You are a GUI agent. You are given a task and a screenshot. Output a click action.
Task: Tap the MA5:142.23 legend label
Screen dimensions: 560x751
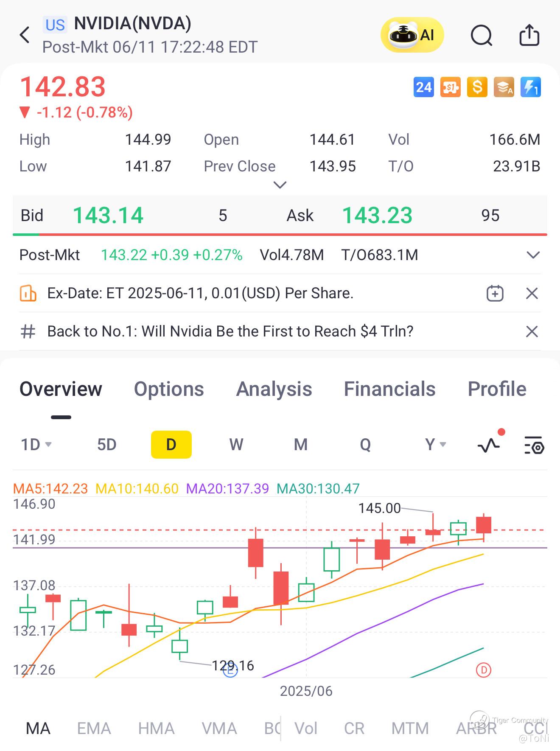pos(50,489)
